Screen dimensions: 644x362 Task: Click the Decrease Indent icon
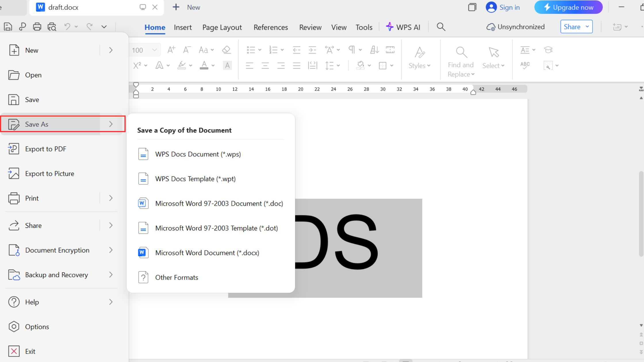(296, 50)
